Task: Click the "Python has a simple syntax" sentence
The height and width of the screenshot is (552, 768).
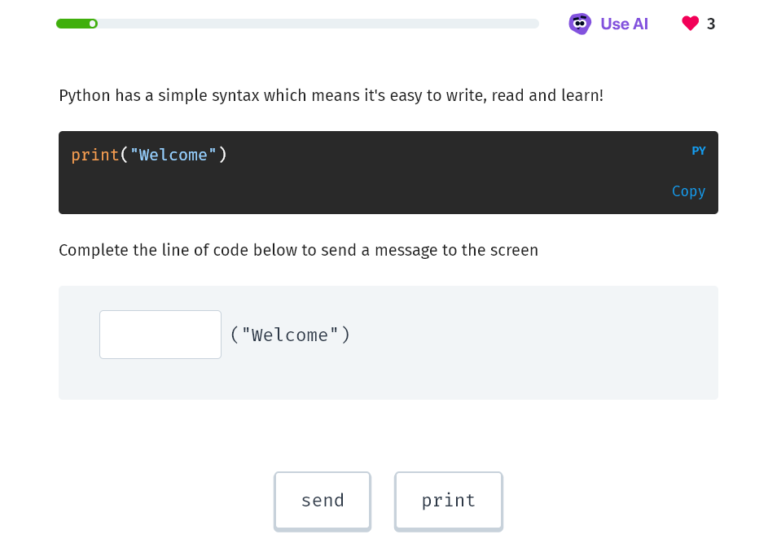Action: coord(331,96)
